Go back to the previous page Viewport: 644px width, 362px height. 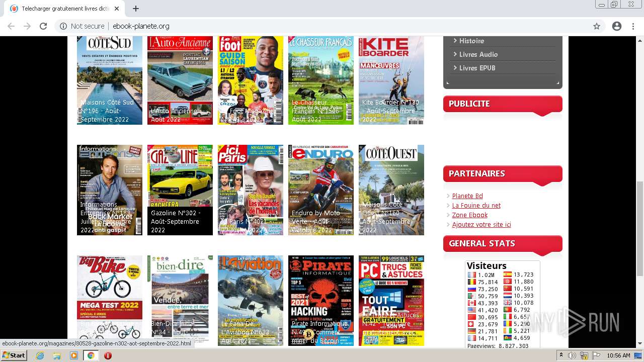(x=11, y=26)
